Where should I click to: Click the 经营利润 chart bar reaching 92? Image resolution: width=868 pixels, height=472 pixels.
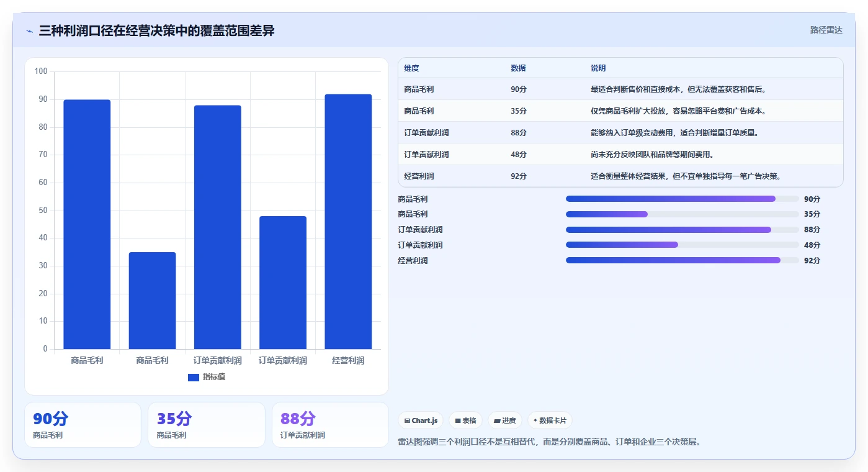click(348, 222)
